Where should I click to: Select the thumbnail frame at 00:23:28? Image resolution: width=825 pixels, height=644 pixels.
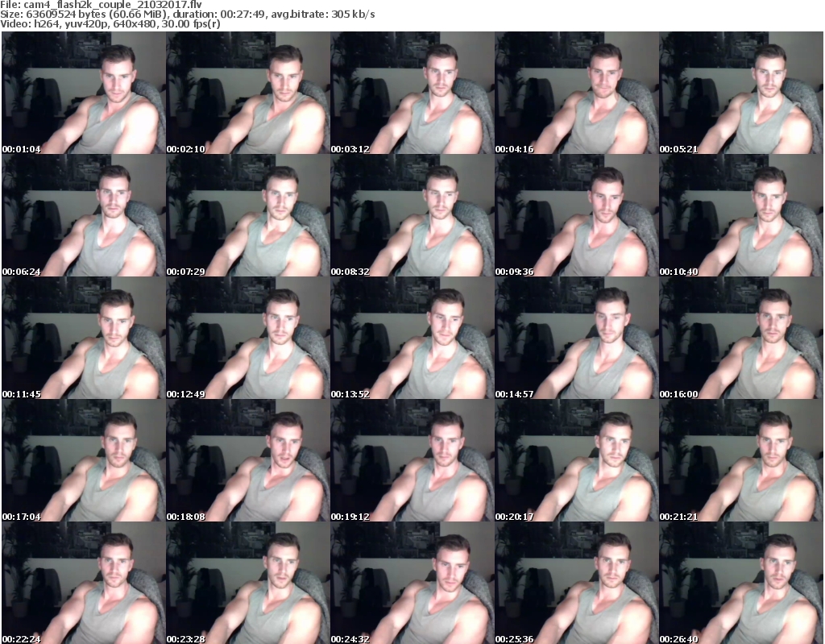coord(248,583)
